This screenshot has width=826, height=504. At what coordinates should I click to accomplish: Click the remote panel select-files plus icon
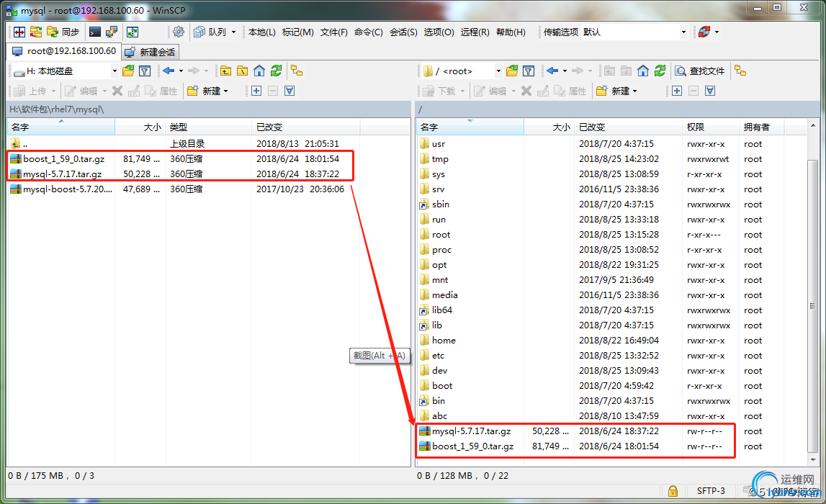pyautogui.click(x=677, y=91)
